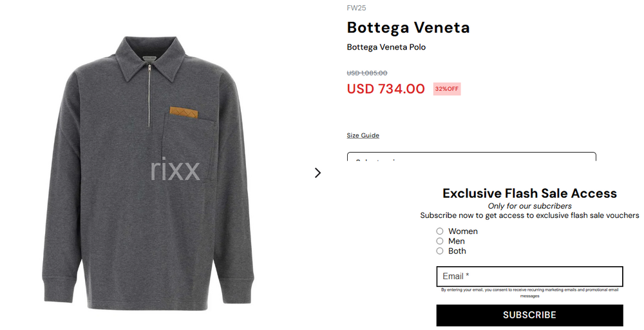Viewport: 644px width, 330px height.
Task: Click the Bottega Veneta Polo product name
Action: pos(386,47)
